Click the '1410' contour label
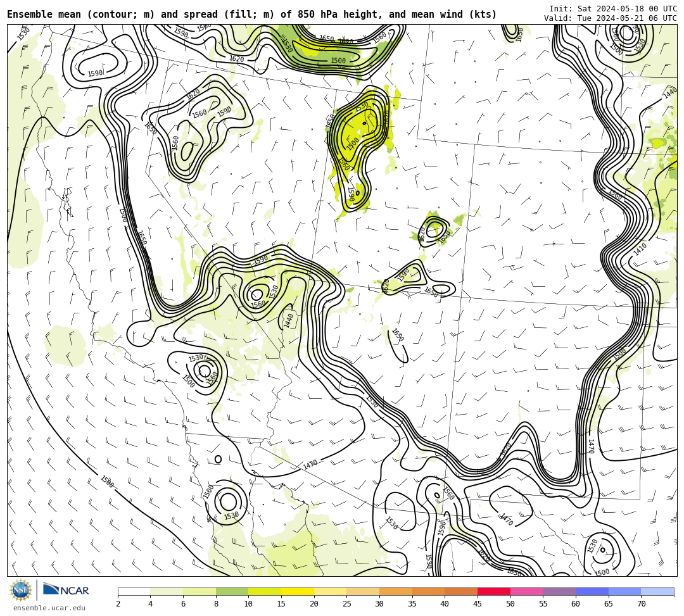684x616 pixels. [x=640, y=249]
